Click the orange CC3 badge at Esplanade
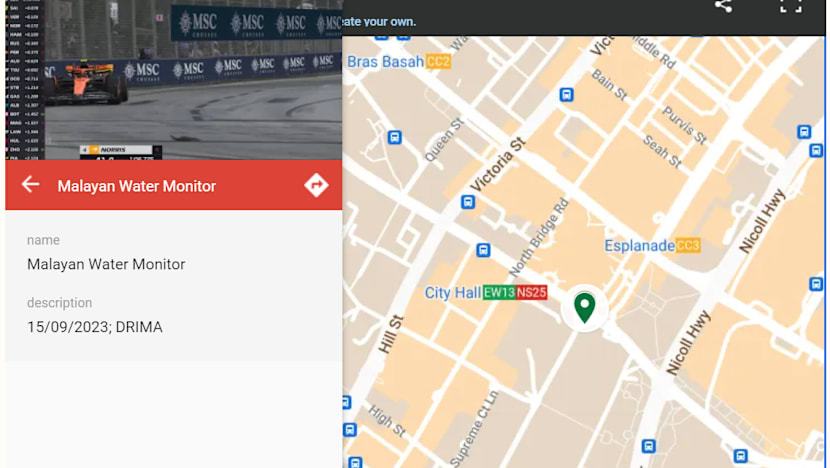 pos(688,246)
